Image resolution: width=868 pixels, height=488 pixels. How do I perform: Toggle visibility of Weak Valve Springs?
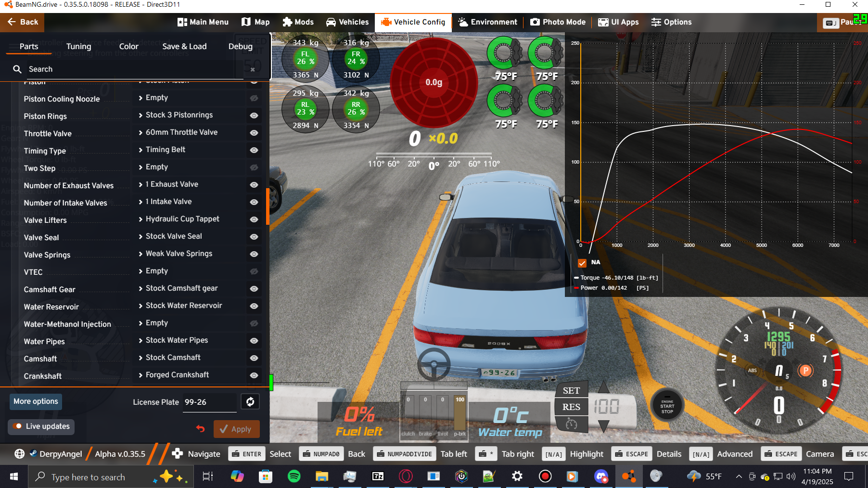(x=254, y=254)
